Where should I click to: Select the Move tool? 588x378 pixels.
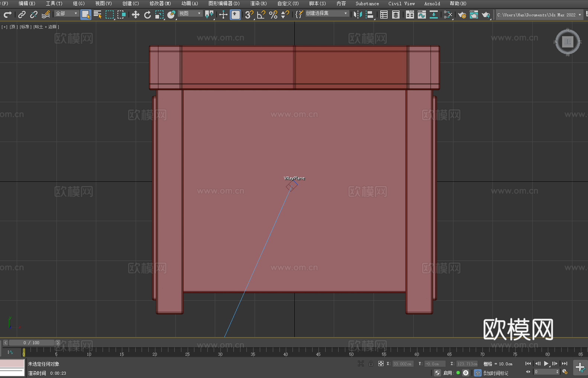[x=136, y=15]
